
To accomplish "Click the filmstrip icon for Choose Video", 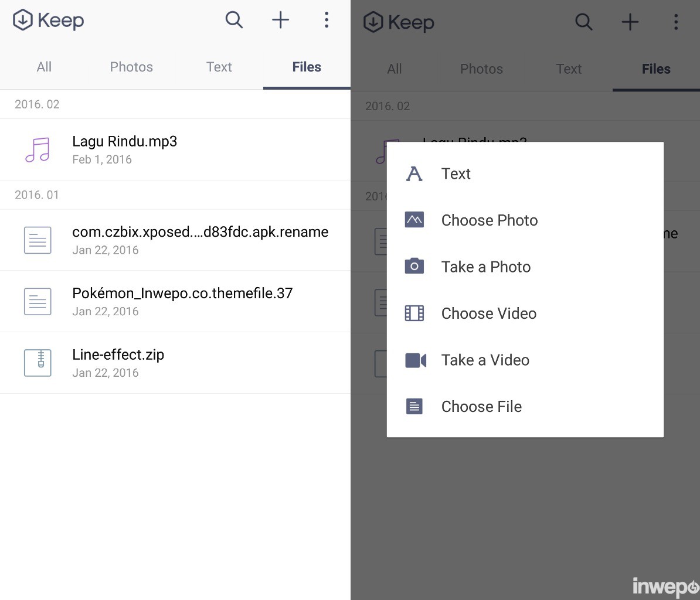I will click(x=415, y=313).
